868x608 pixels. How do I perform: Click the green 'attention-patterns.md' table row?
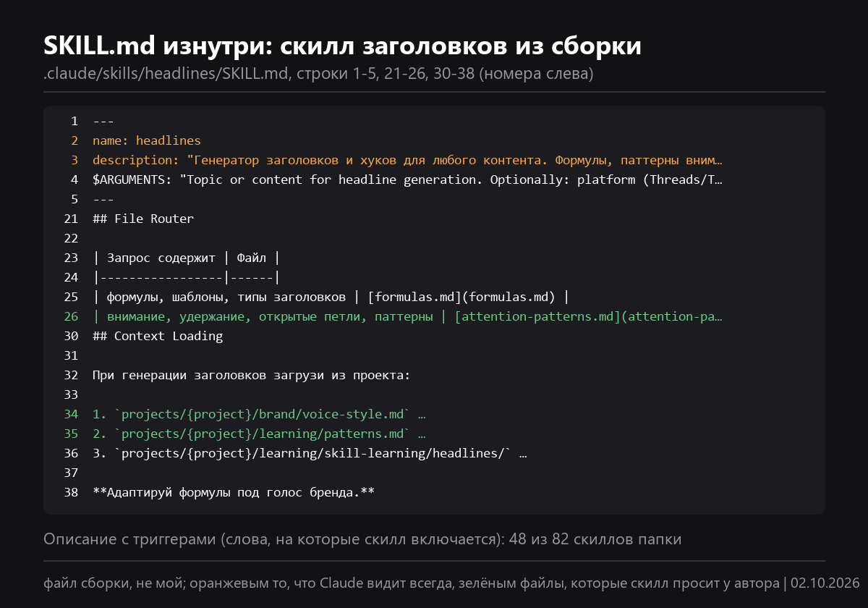pos(407,316)
